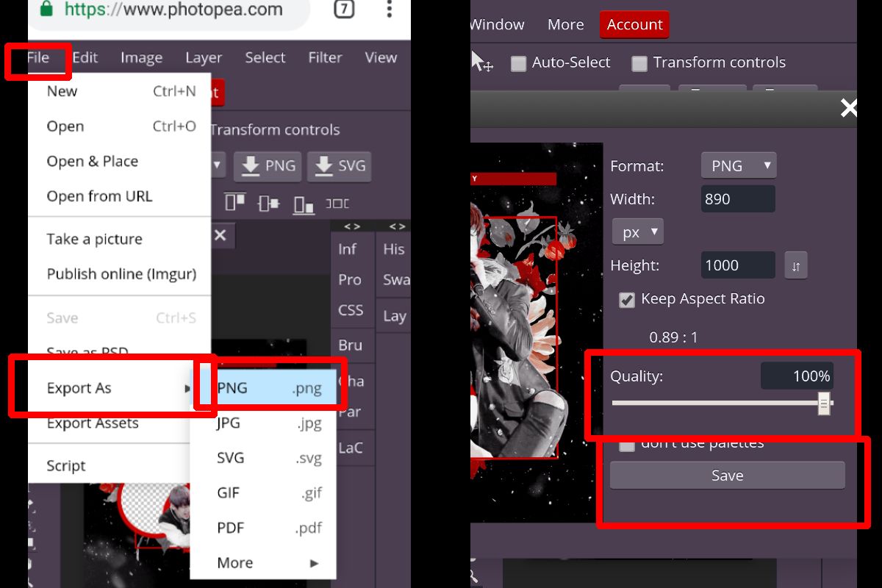Image resolution: width=882 pixels, height=588 pixels.
Task: Select GIF in the Export As submenu
Action: (x=263, y=493)
